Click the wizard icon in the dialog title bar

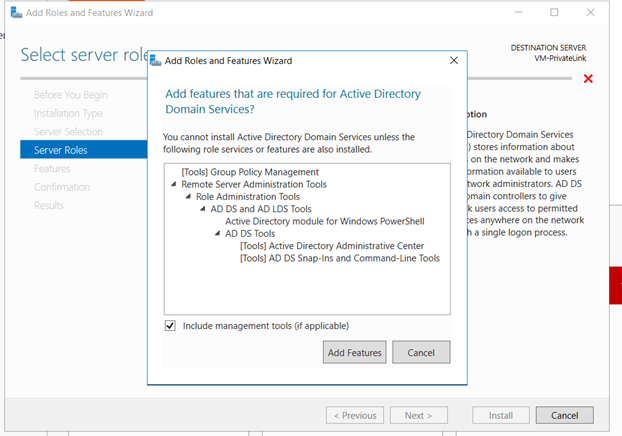pyautogui.click(x=156, y=61)
